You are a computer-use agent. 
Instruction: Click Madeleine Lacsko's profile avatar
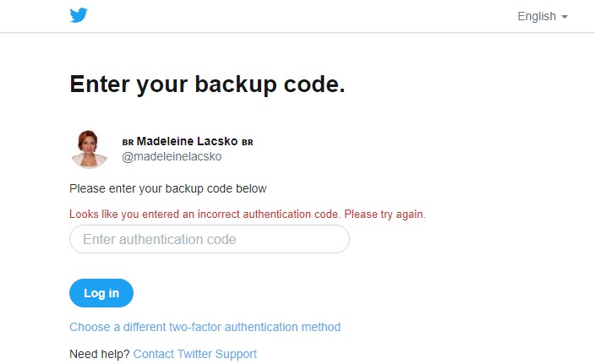point(89,149)
